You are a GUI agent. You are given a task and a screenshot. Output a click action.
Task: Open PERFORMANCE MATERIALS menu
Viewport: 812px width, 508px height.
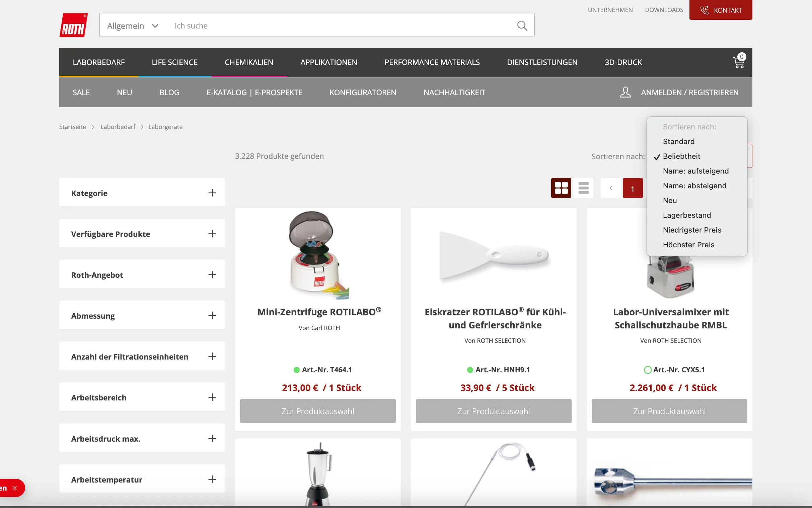click(432, 62)
